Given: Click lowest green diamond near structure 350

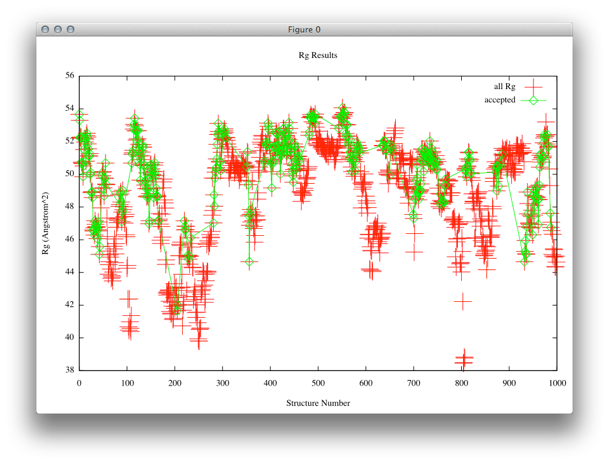Looking at the screenshot, I should (249, 262).
